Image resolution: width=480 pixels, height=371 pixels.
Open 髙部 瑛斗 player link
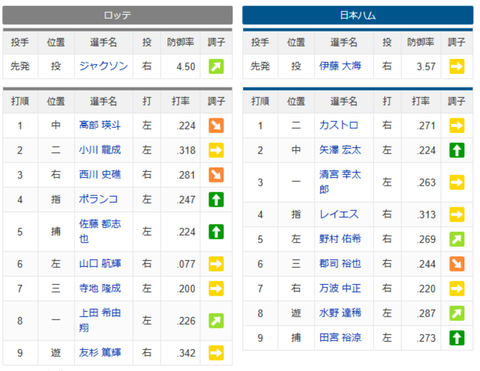coord(100,125)
